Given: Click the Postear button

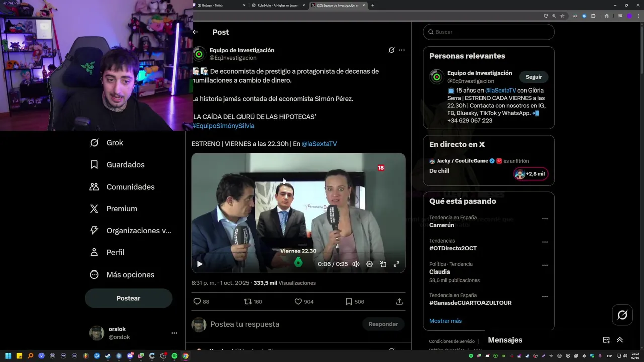Looking at the screenshot, I should point(128,298).
